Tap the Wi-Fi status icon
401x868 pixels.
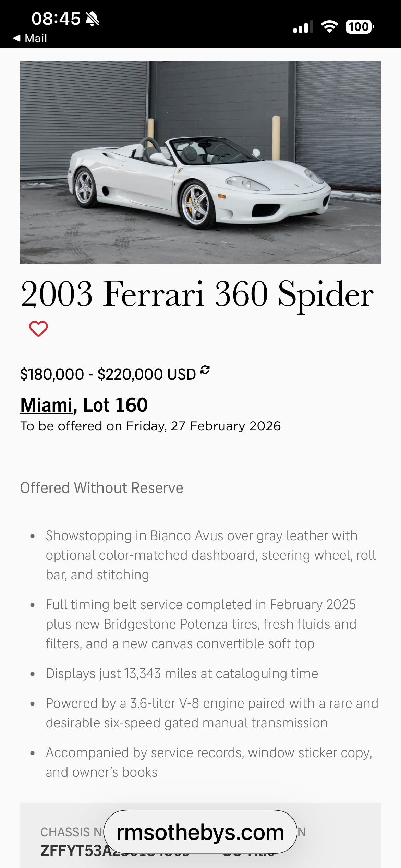click(x=329, y=26)
